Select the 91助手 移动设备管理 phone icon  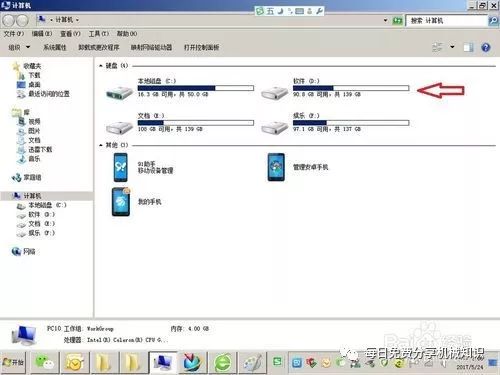[120, 167]
